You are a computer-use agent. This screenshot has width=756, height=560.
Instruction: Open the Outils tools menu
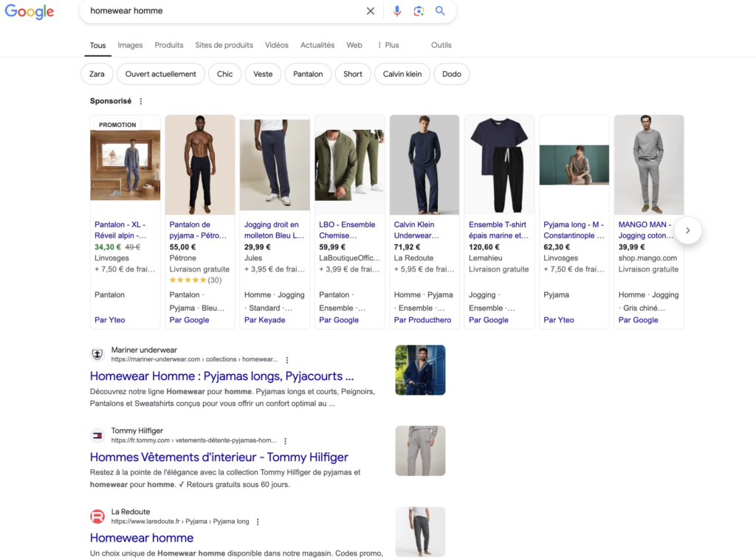pos(441,45)
